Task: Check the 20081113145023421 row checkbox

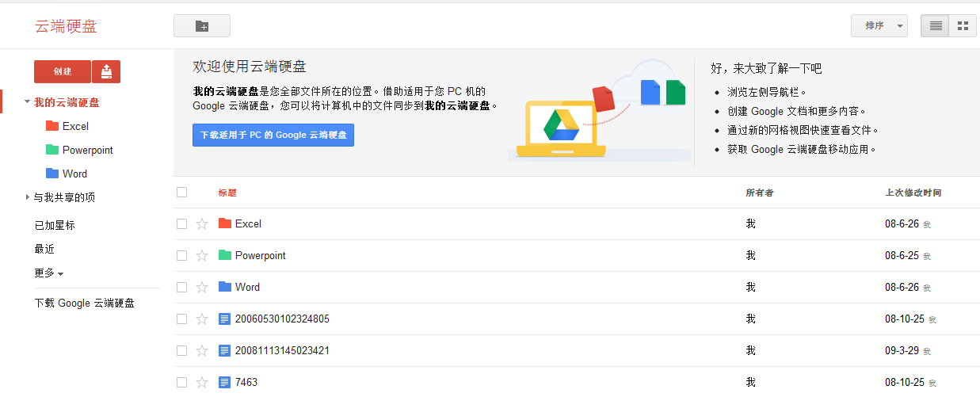Action: coord(182,350)
